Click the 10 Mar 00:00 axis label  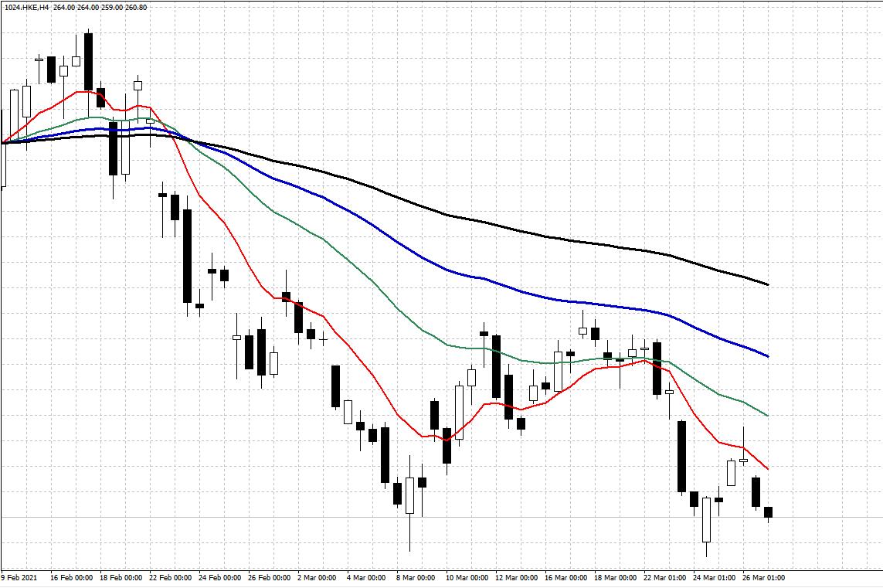point(467,577)
